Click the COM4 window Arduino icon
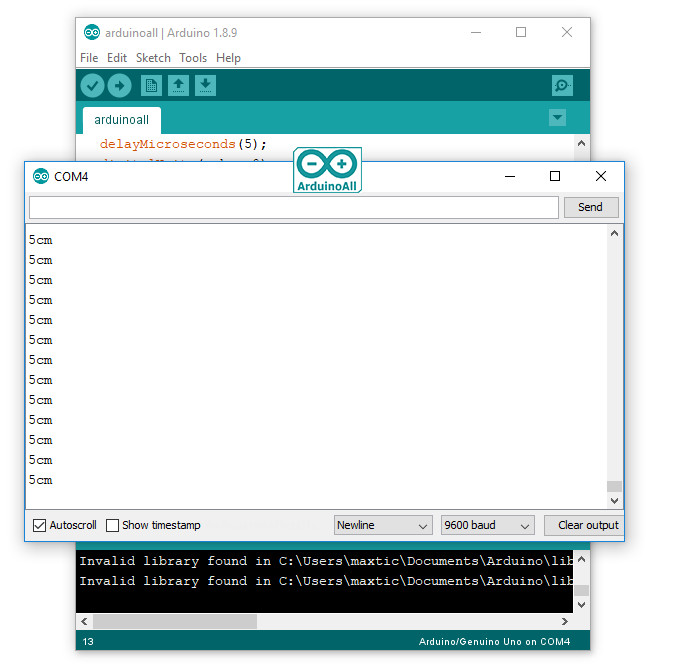 click(x=41, y=177)
